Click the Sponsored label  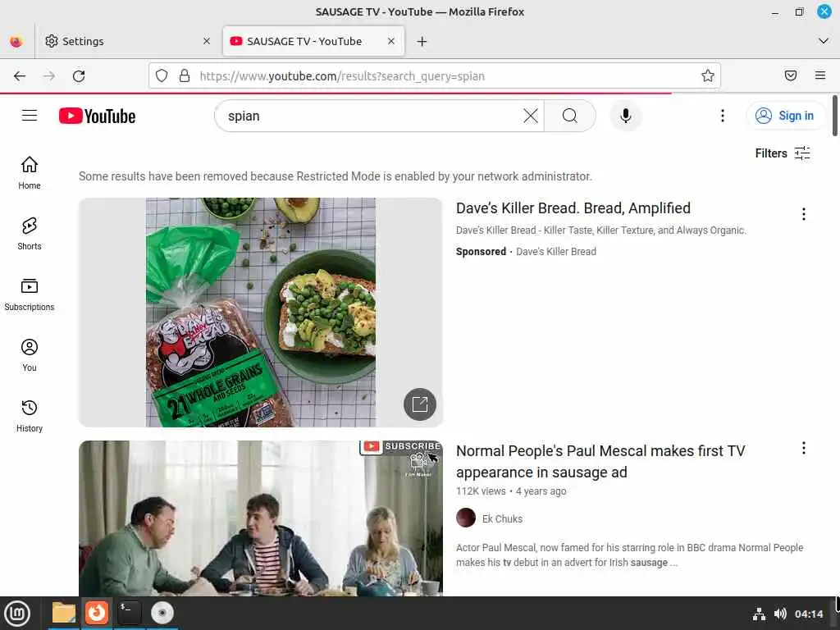coord(481,251)
